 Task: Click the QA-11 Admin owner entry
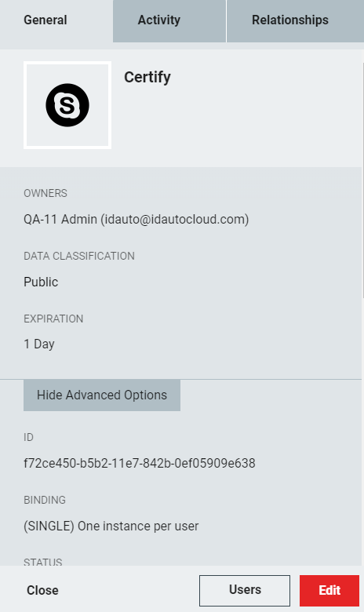(x=136, y=220)
